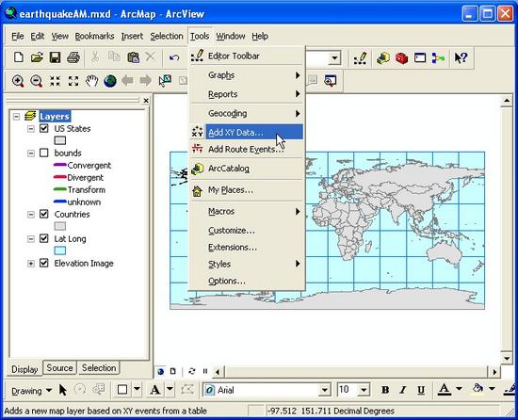Open the Drawing dropdown button
The width and height of the screenshot is (518, 420).
point(31,391)
